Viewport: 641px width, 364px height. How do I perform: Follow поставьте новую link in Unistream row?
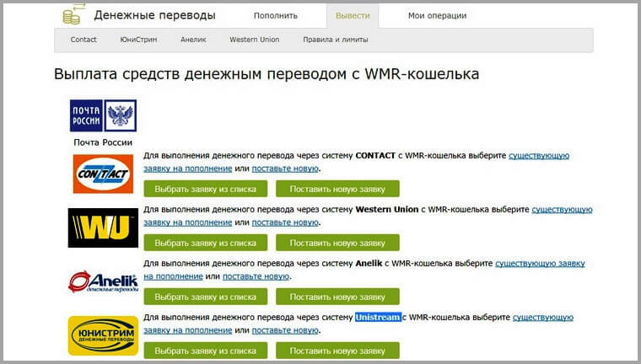(x=285, y=330)
